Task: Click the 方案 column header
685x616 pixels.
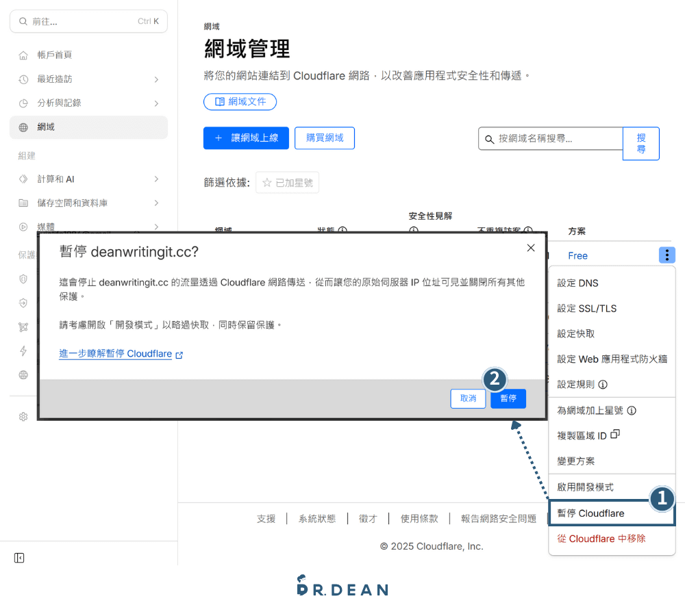Action: [x=577, y=231]
